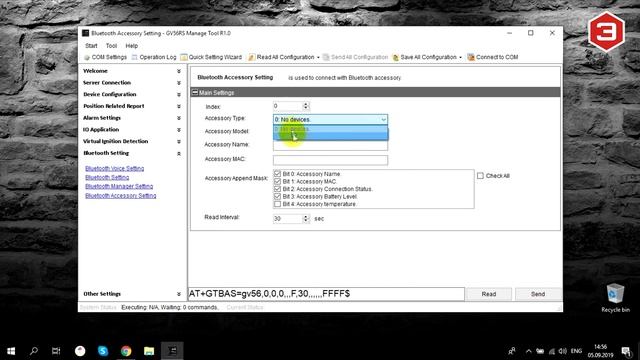Click the Send button

(538, 294)
